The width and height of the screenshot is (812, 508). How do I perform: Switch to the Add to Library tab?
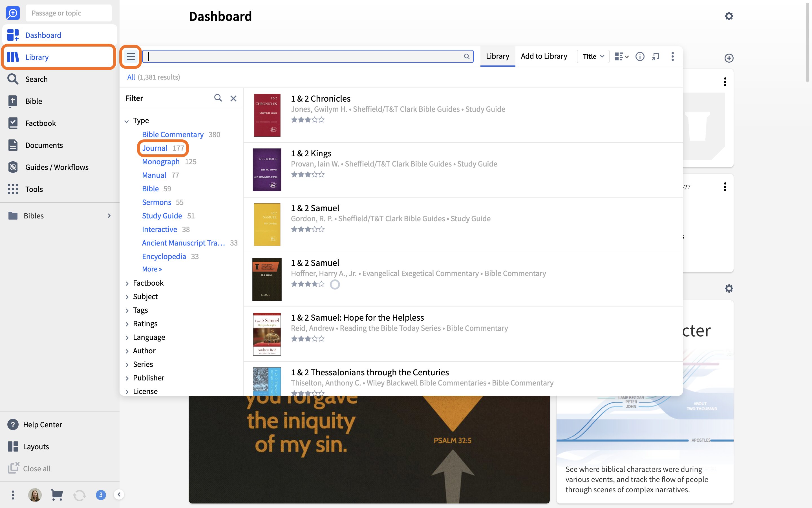(544, 56)
